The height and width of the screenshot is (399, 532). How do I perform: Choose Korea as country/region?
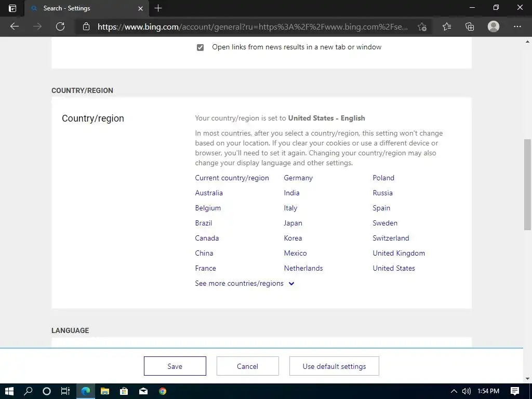[x=293, y=238]
